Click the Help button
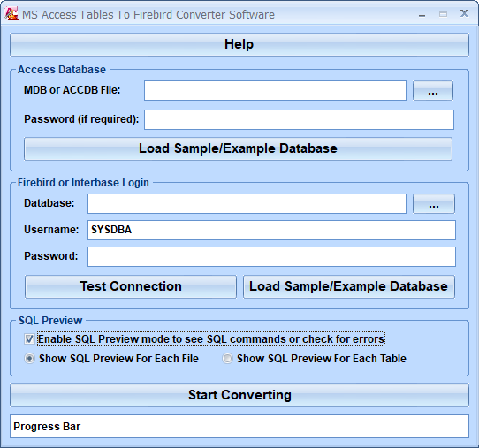Image resolution: width=479 pixels, height=448 pixels. point(239,44)
